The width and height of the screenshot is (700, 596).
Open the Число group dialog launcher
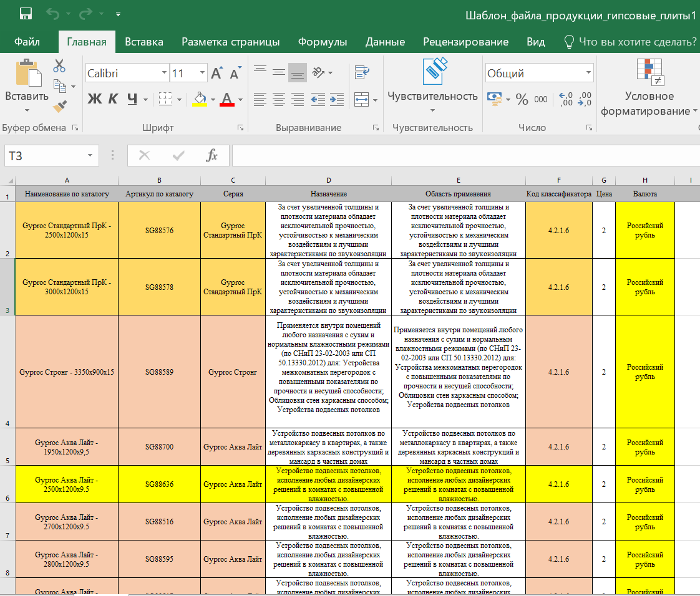click(590, 128)
